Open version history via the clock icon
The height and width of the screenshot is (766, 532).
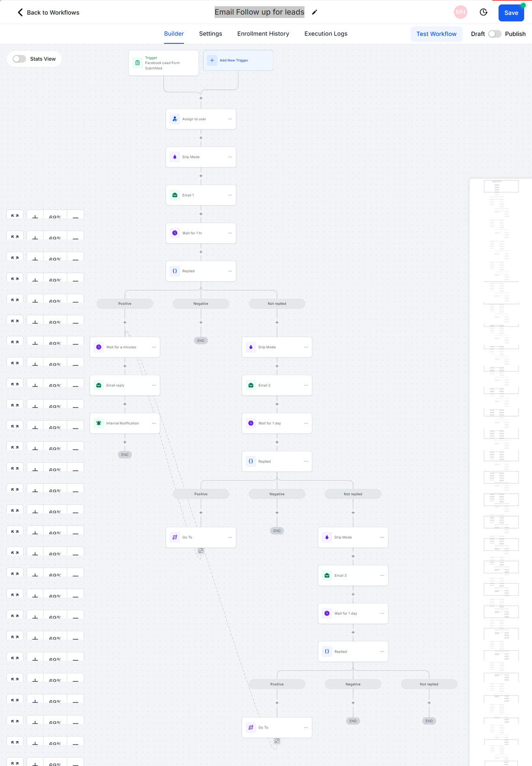[x=484, y=12]
